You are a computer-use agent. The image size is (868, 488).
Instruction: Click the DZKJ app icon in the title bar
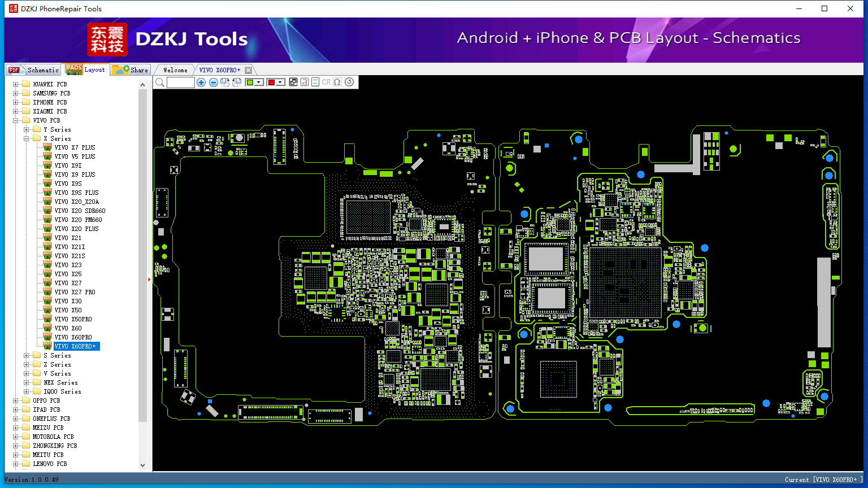[x=14, y=8]
